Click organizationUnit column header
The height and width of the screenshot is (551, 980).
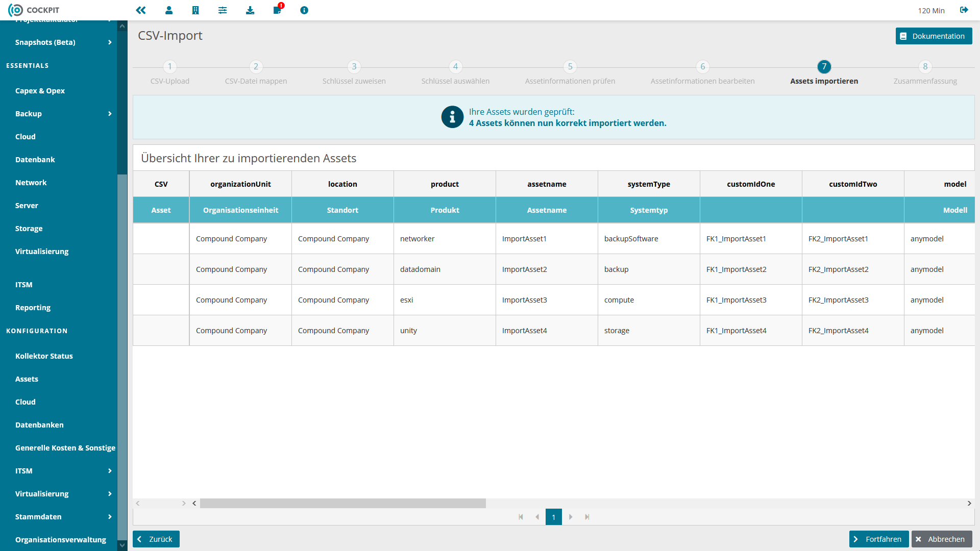(240, 184)
